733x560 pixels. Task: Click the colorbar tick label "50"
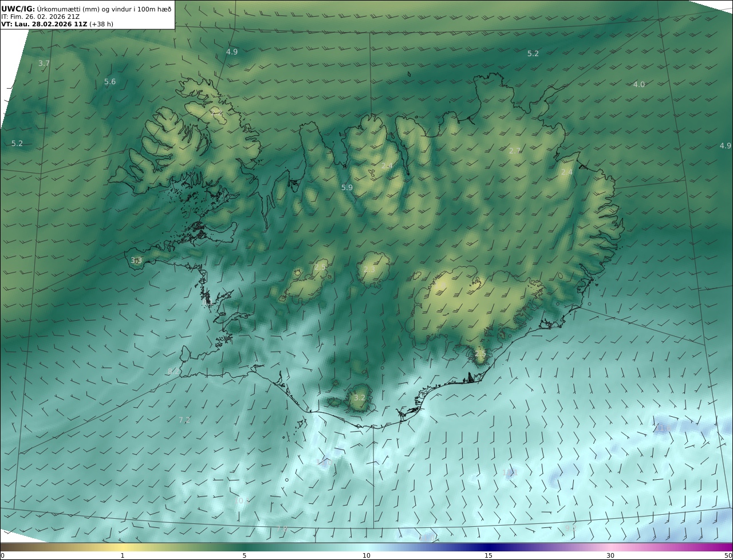click(x=728, y=555)
